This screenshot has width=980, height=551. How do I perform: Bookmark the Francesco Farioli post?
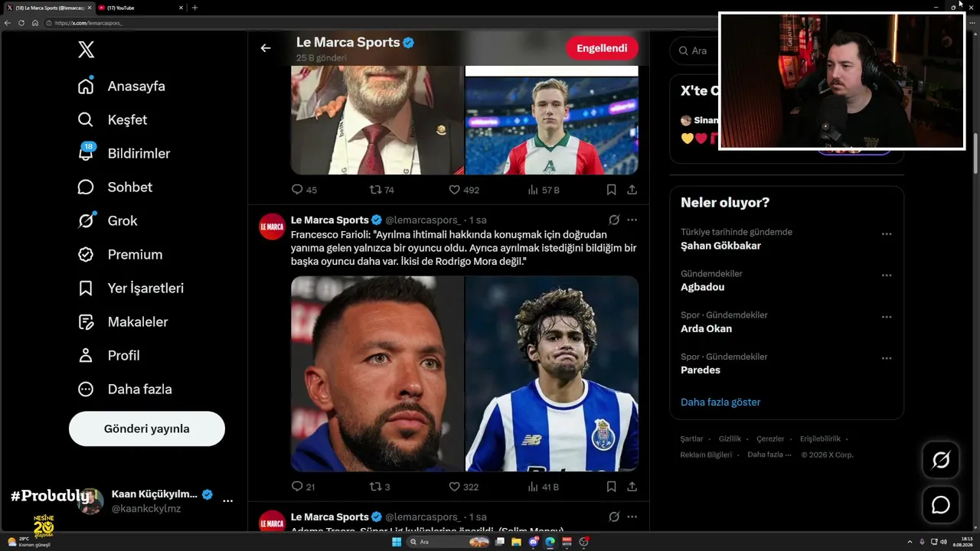611,487
